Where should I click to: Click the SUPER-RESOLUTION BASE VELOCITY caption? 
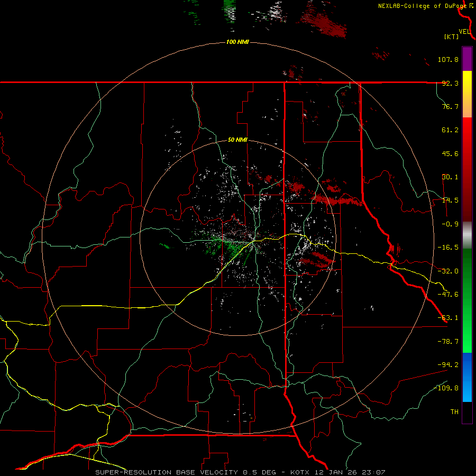(167, 472)
